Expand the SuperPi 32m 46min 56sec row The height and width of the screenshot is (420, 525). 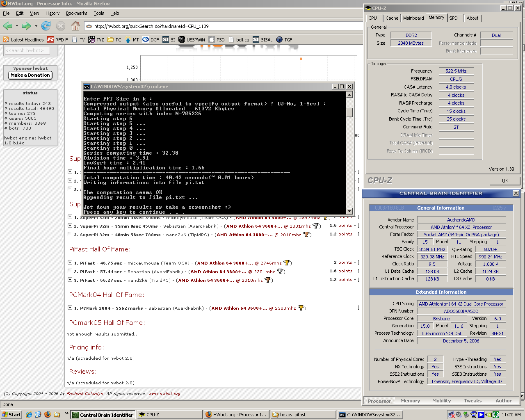[70, 234]
